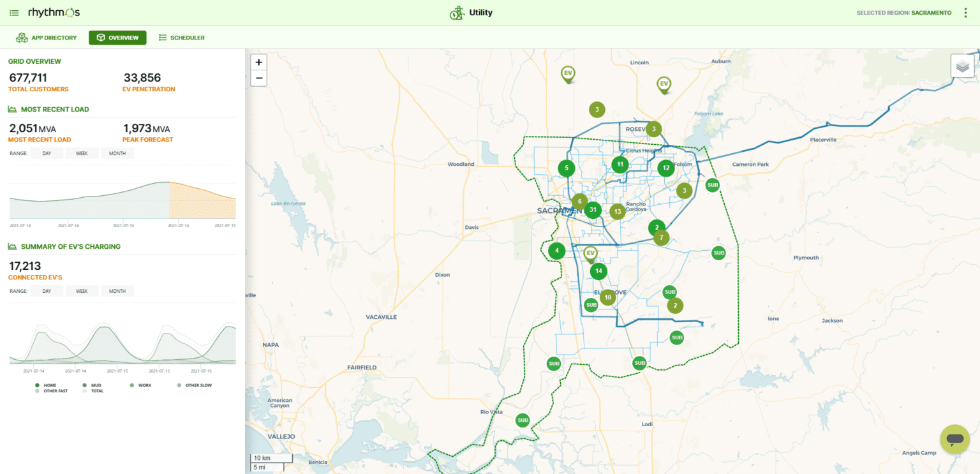
Task: Click the 677,711 total customers value
Action: click(28, 78)
